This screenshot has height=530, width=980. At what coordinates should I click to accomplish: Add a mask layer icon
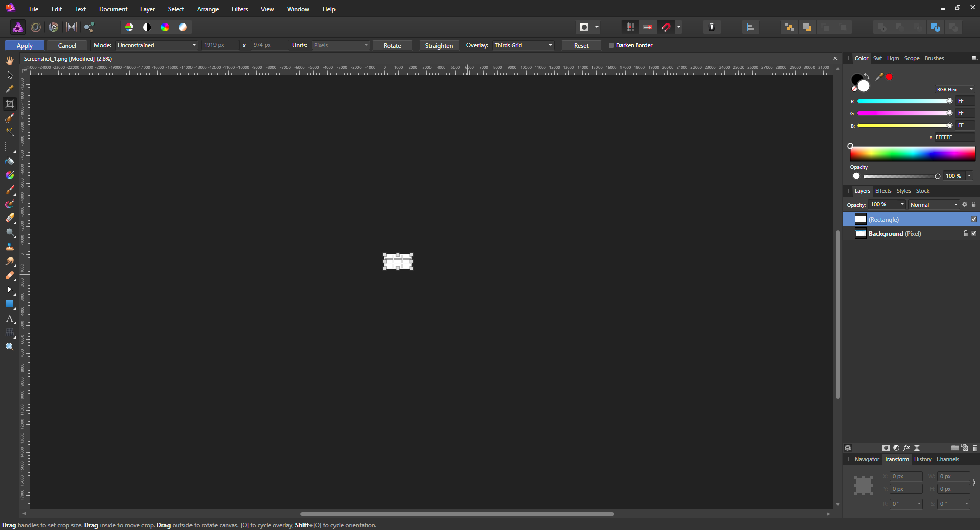point(886,448)
